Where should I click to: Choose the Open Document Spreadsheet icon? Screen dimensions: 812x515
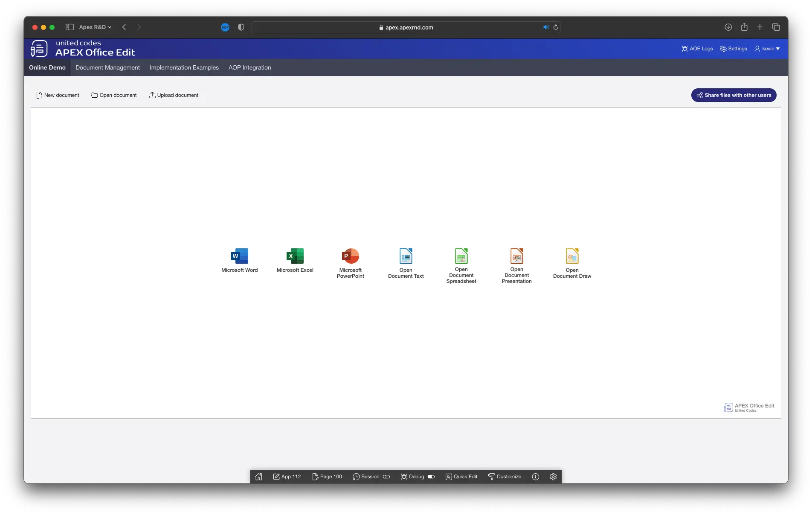[x=461, y=256]
